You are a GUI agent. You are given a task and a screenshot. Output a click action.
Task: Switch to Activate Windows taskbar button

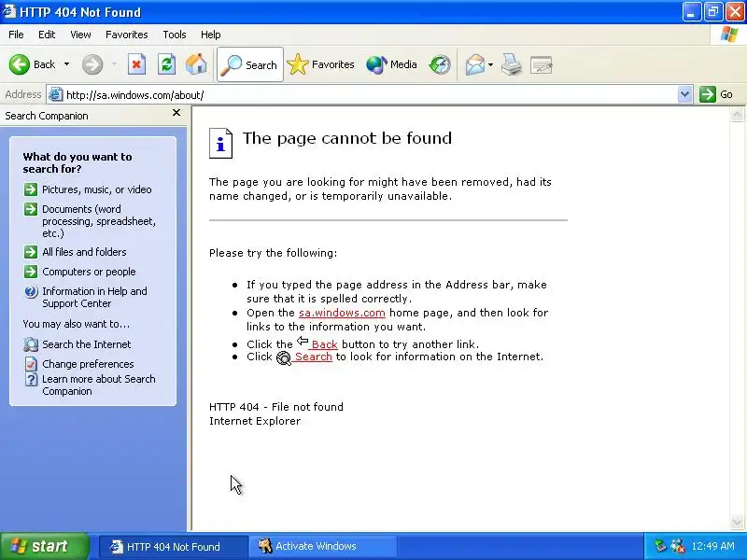(322, 547)
